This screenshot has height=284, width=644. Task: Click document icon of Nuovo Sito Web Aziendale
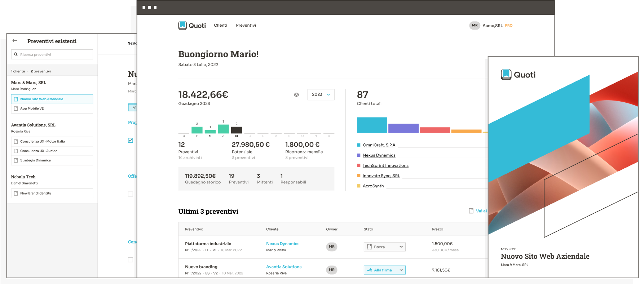click(16, 99)
